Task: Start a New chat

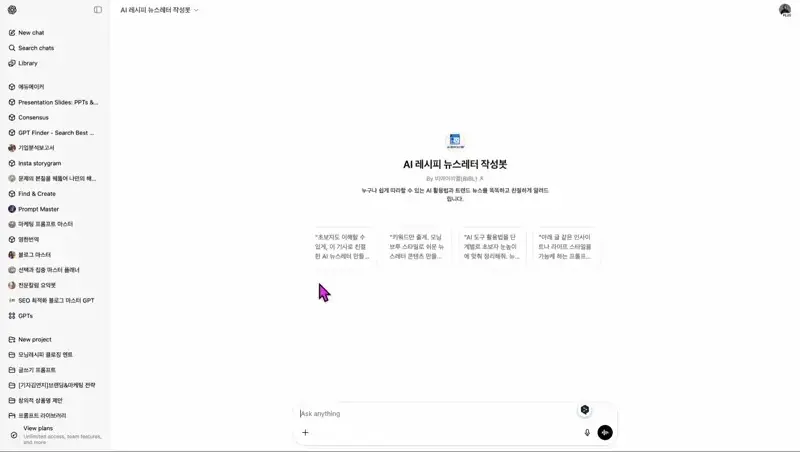Action: 31,33
